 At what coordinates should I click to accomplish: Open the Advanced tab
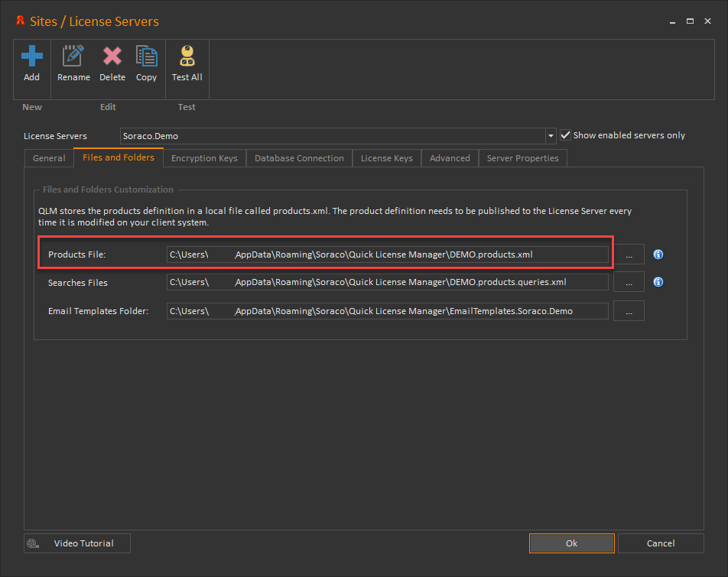point(450,158)
